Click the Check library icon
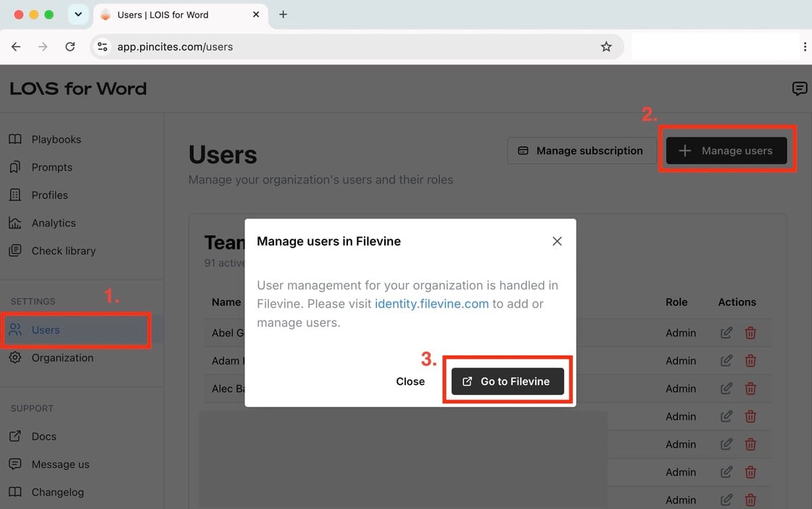 [x=15, y=251]
